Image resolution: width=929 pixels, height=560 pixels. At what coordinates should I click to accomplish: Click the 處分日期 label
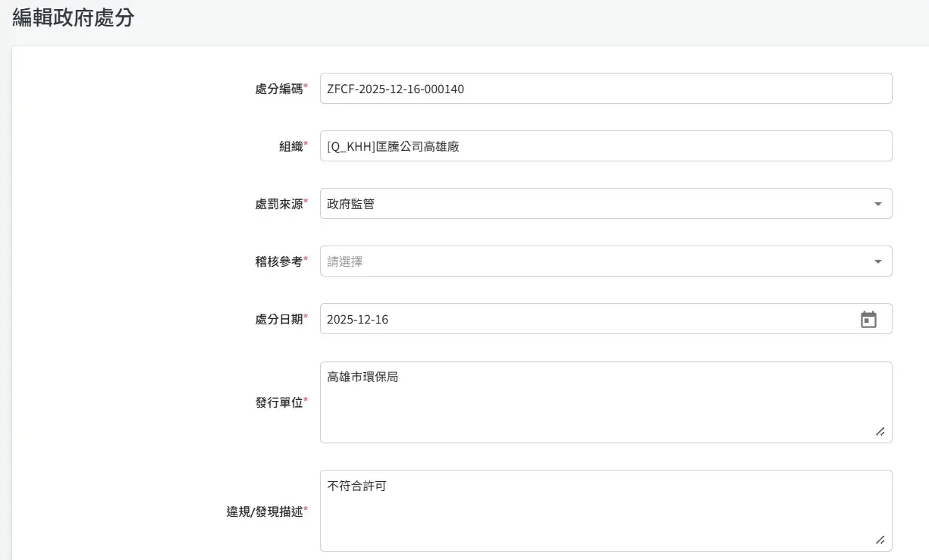click(278, 319)
